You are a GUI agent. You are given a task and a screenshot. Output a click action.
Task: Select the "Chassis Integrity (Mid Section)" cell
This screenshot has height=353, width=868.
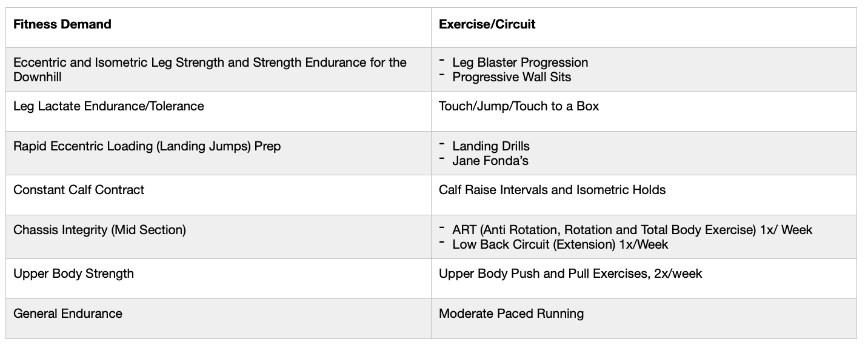pyautogui.click(x=99, y=230)
